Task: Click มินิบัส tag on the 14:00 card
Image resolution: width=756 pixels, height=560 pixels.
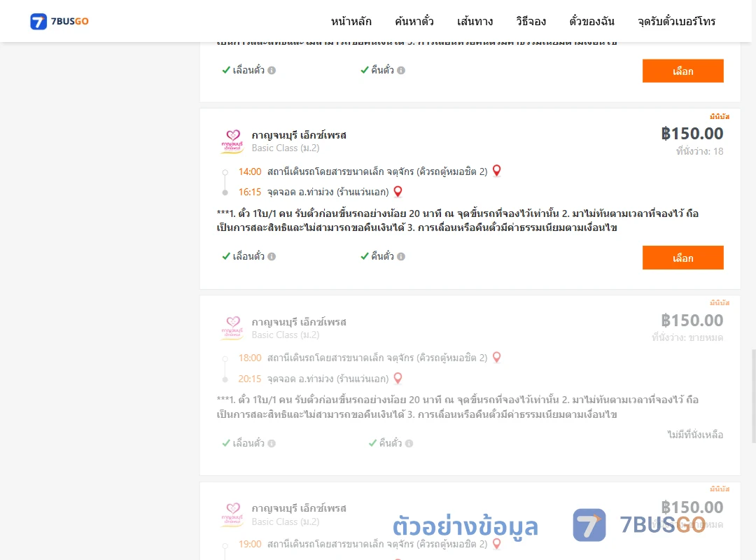Action: click(x=720, y=117)
